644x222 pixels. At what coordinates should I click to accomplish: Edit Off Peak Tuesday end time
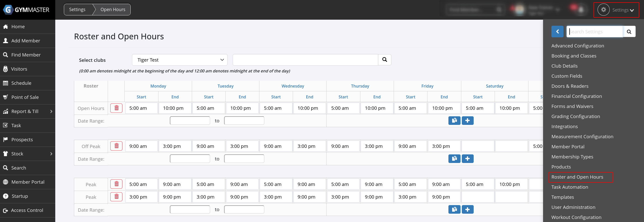[242, 146]
